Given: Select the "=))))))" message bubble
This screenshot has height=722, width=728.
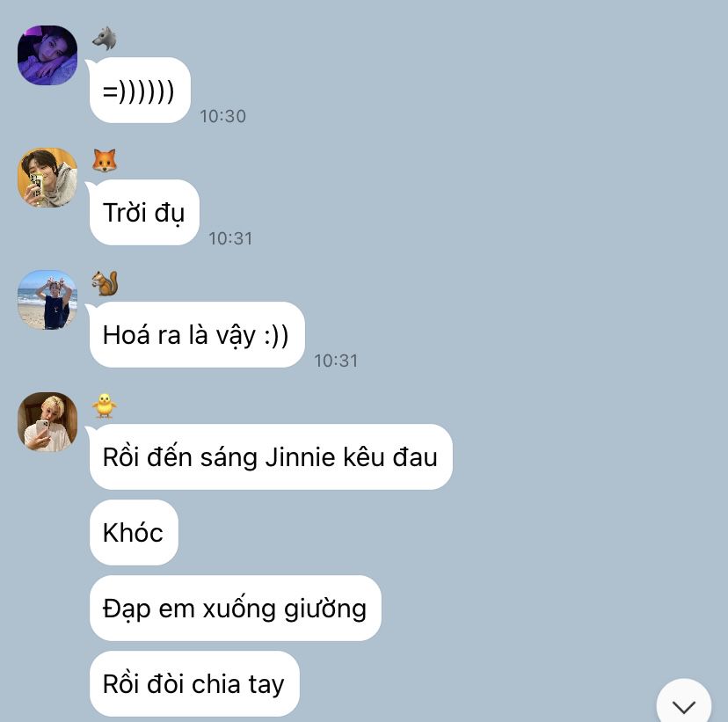Looking at the screenshot, I should 140,90.
